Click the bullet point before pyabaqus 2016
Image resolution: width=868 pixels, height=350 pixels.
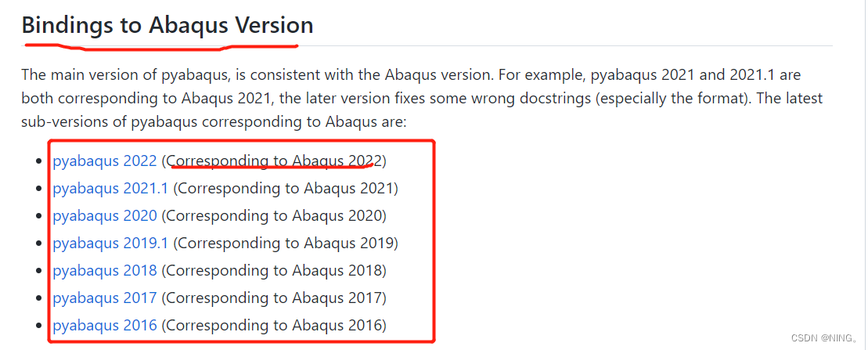click(x=39, y=327)
